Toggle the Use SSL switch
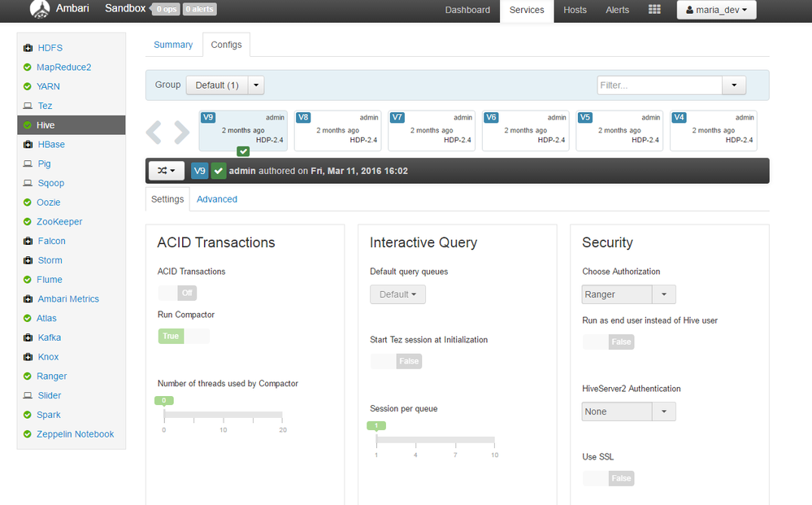 point(609,478)
